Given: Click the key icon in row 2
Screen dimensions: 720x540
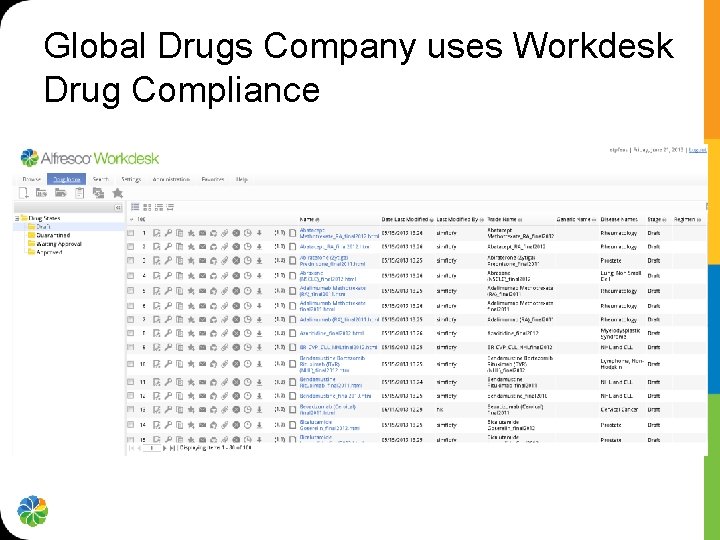Looking at the screenshot, I should click(168, 247).
